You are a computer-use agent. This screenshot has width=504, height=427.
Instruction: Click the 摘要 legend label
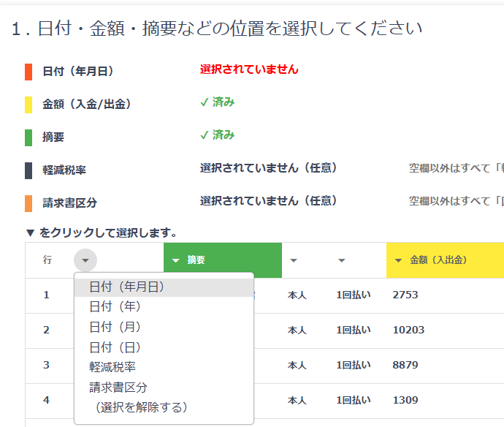pyautogui.click(x=53, y=137)
